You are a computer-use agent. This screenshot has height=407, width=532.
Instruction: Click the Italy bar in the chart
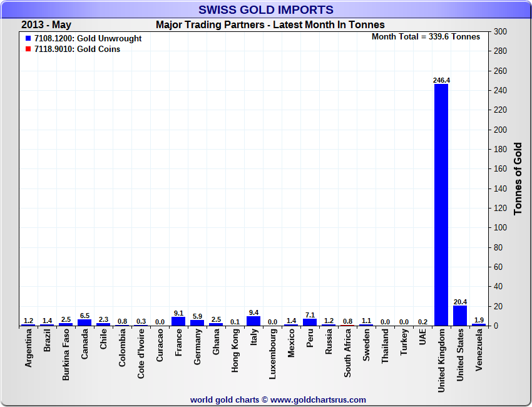point(253,321)
